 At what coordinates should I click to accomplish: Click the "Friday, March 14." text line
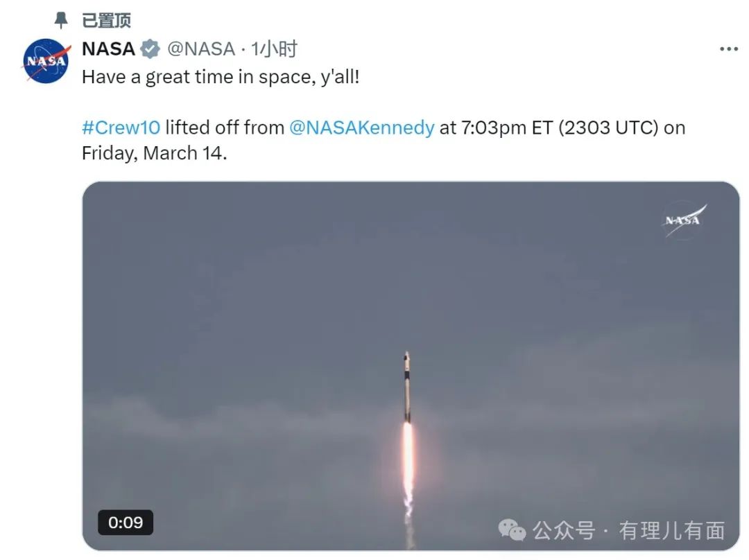(x=154, y=153)
